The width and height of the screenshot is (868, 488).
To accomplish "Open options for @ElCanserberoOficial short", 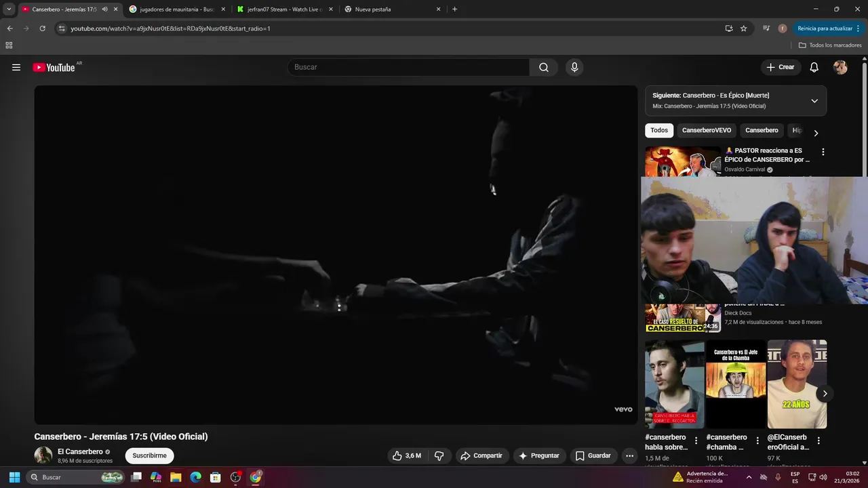I will tap(818, 441).
